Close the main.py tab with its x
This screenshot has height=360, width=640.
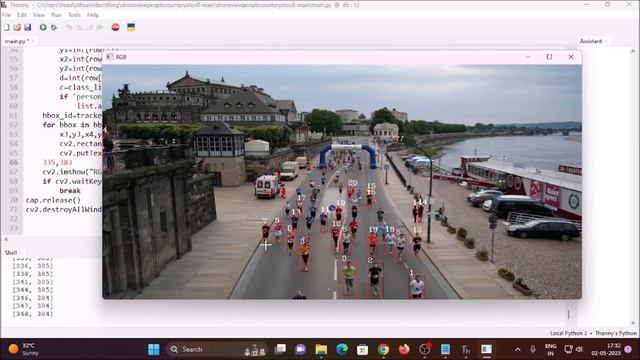(33, 41)
